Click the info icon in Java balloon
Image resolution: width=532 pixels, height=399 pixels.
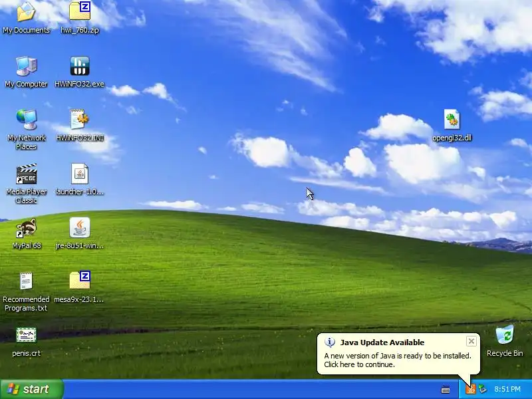[330, 342]
